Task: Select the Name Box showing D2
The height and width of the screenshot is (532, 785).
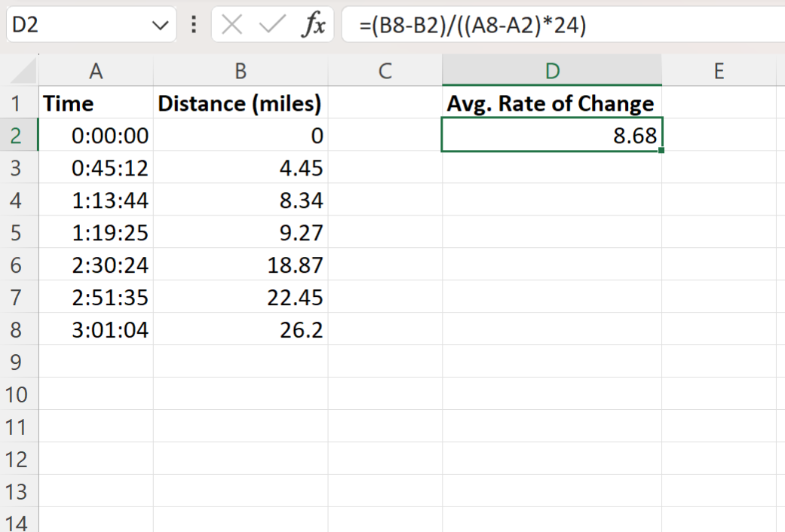Action: click(75, 23)
